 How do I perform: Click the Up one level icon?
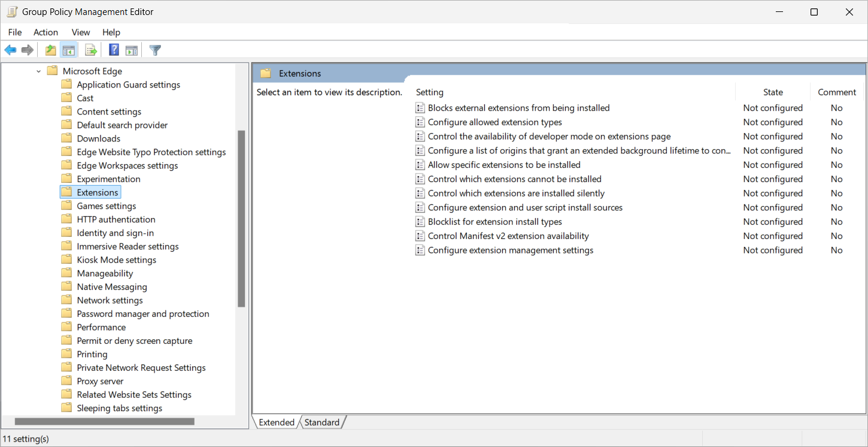coord(50,50)
